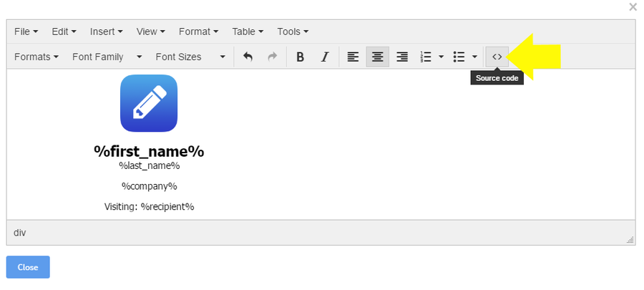This screenshot has height=290, width=644.
Task: Open the Table menu
Action: coord(248,32)
